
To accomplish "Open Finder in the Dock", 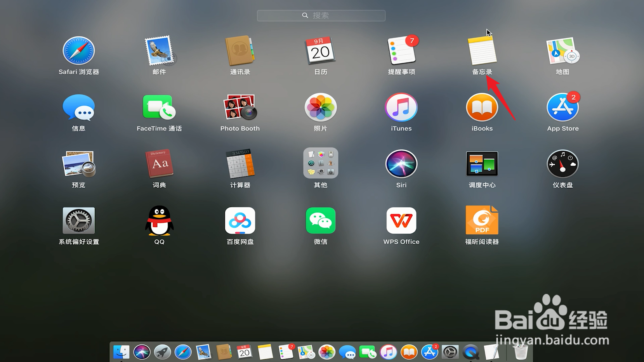I will point(121,352).
